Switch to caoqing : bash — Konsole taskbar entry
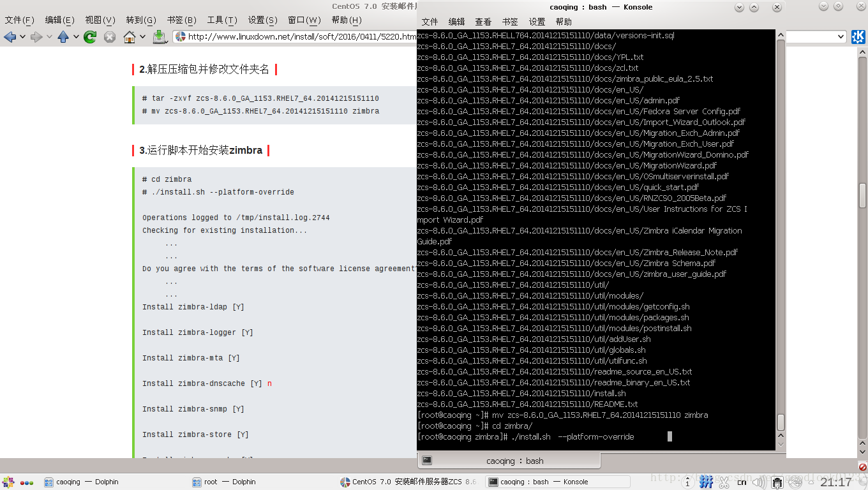This screenshot has width=868, height=490. coord(558,482)
